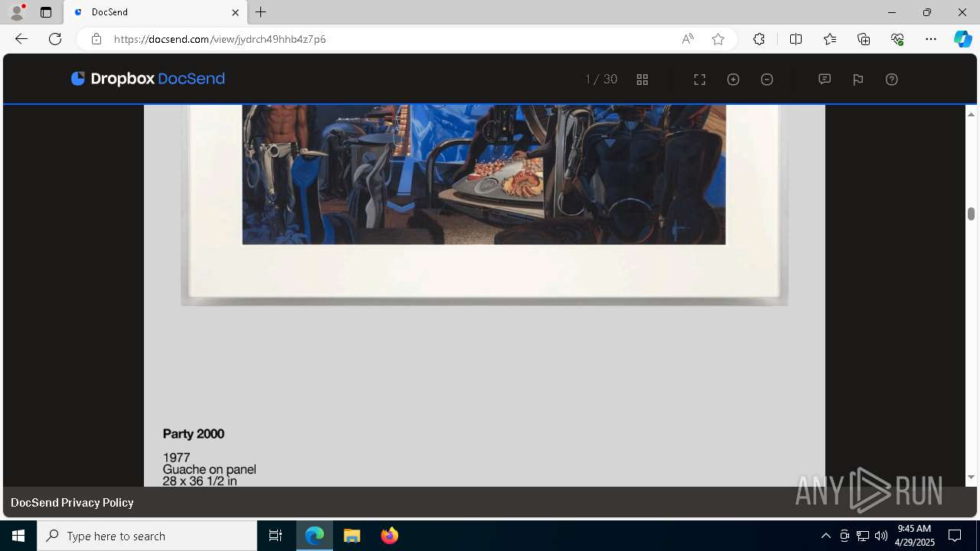Open File Explorer from taskbar
980x551 pixels.
(x=351, y=536)
